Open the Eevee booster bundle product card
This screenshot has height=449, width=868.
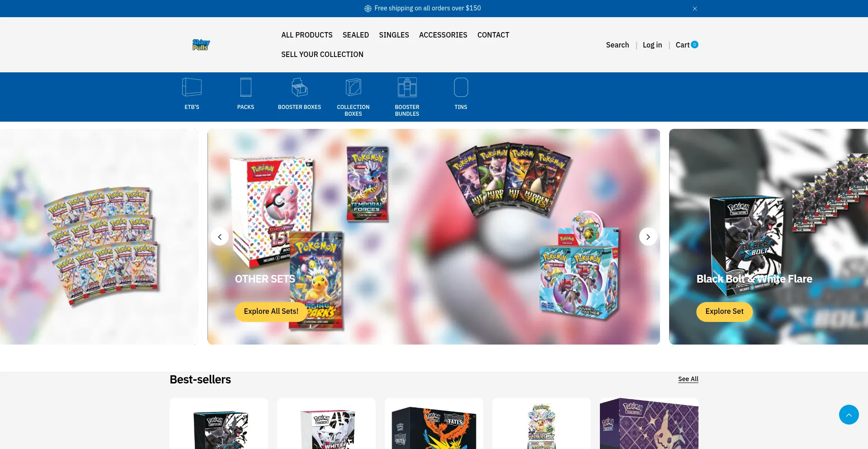542,424
